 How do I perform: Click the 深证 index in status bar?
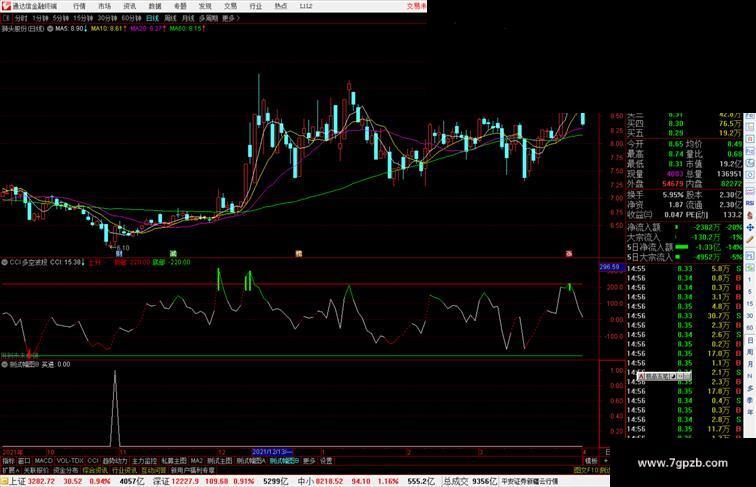point(162,481)
